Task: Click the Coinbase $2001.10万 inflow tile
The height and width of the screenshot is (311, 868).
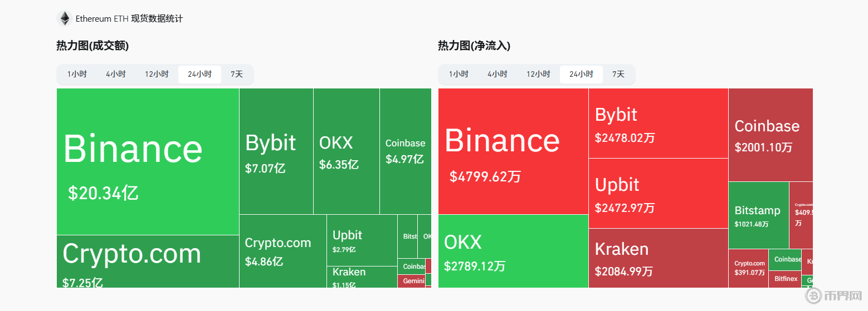Action: coord(770,135)
